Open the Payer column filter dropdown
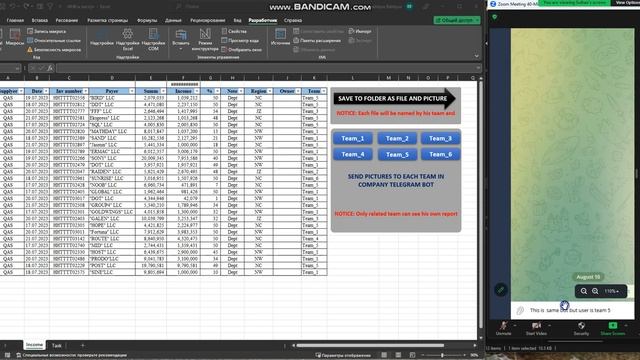Viewport: 640px width, 360px height. [132, 91]
